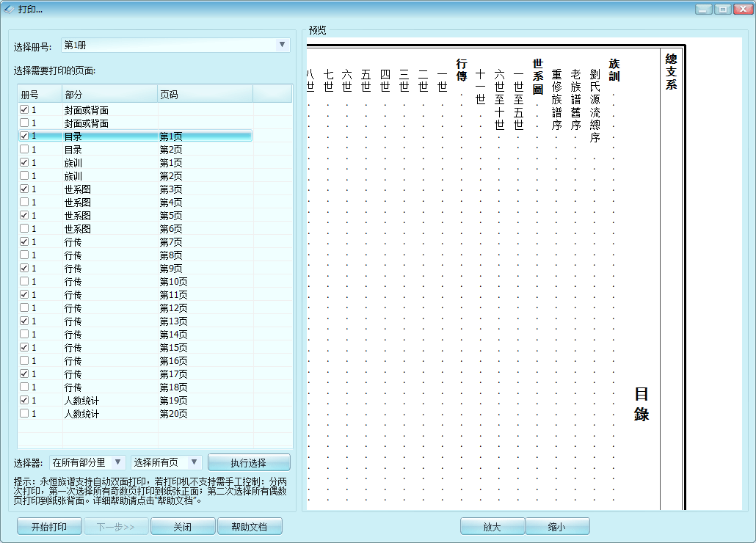
Task: Open the 帮助文档 button
Action: click(250, 527)
